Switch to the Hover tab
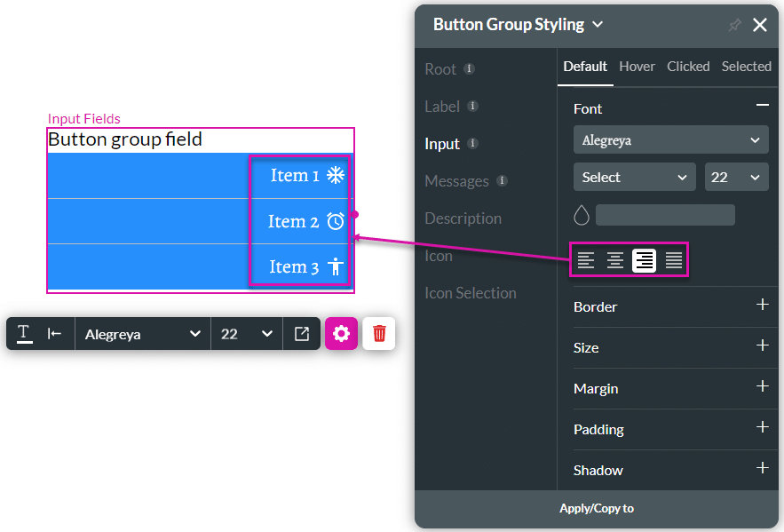 [x=637, y=67]
